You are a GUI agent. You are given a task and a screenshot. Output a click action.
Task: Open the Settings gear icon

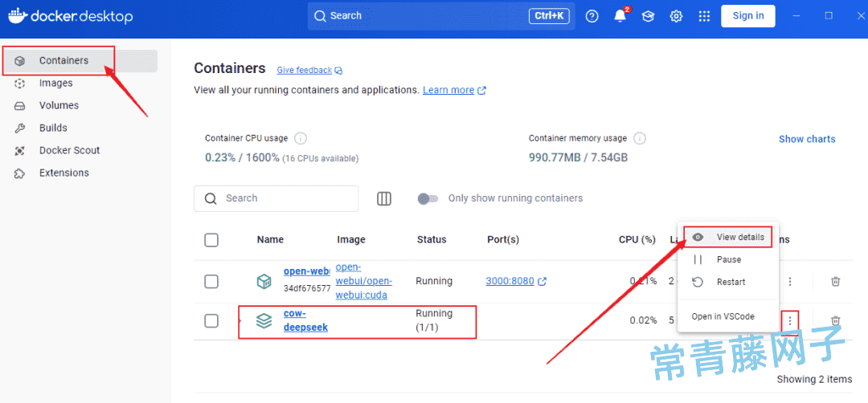[676, 16]
